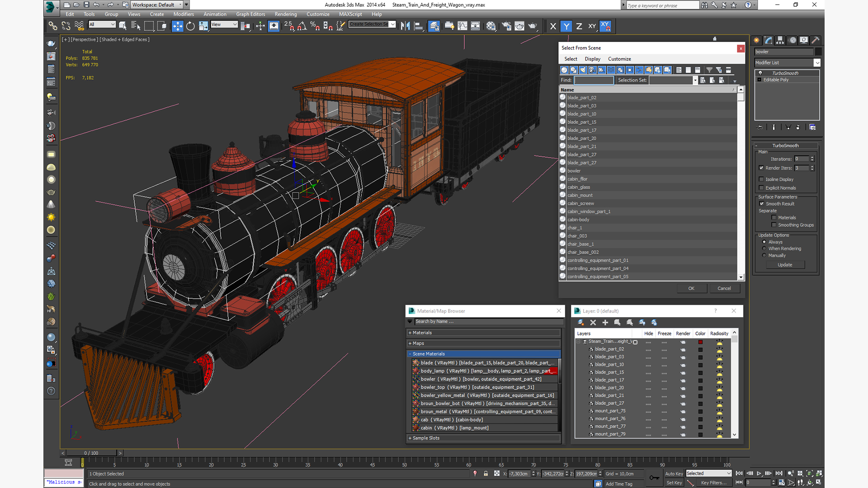This screenshot has height=488, width=868.
Task: Open the MAXScript menu
Action: [x=350, y=14]
